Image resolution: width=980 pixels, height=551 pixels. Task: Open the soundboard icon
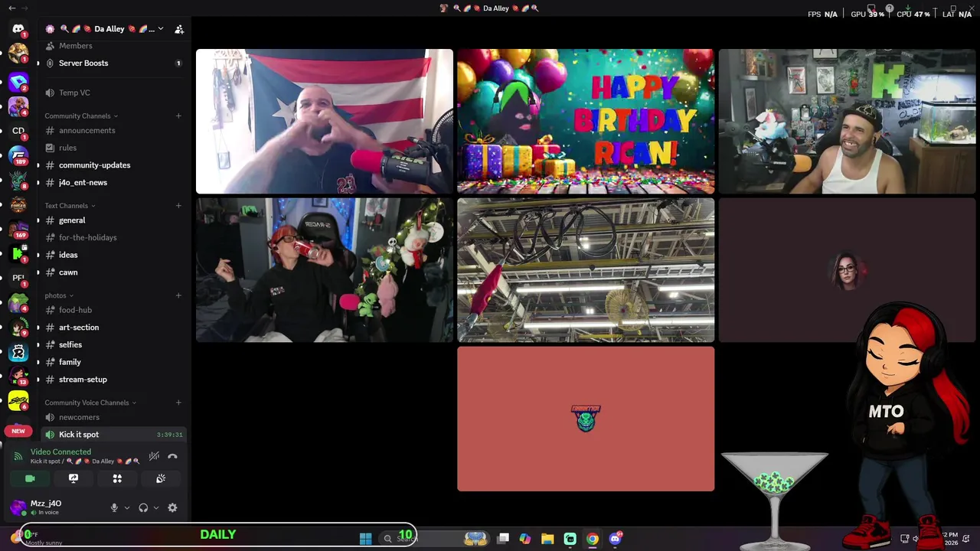point(161,478)
